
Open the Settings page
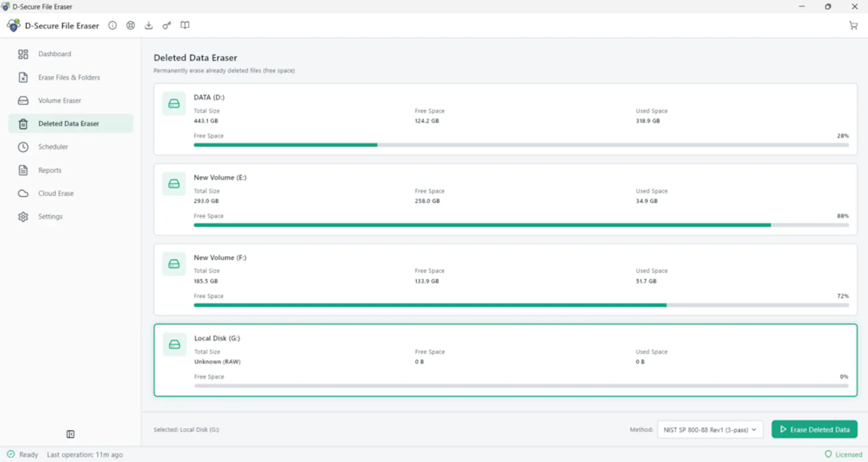71,216
